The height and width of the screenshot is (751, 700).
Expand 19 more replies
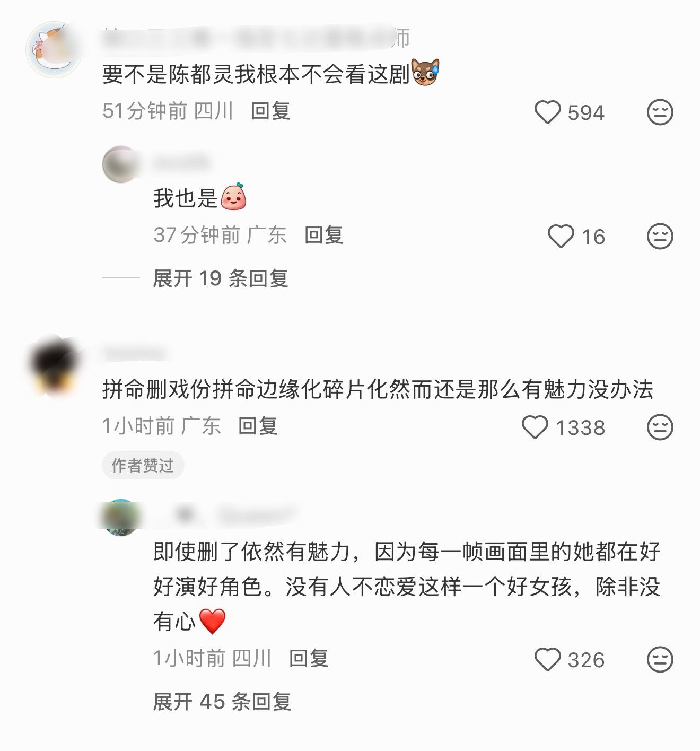(220, 278)
